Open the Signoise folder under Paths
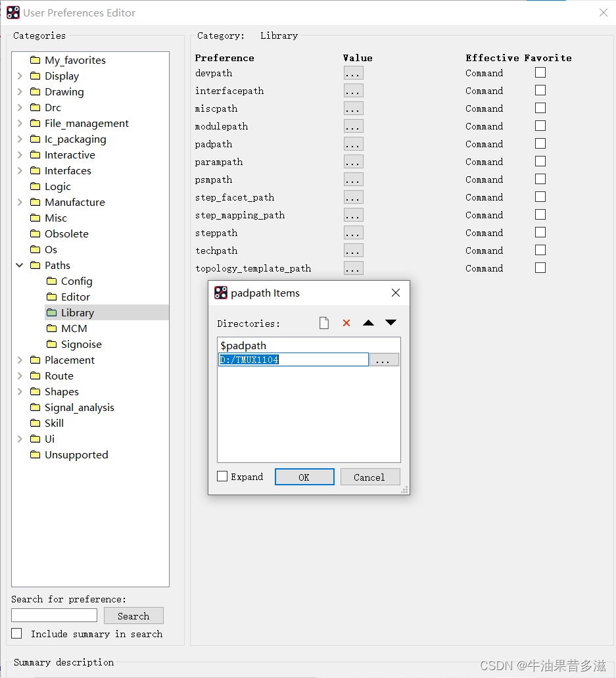This screenshot has width=616, height=678. pos(81,345)
